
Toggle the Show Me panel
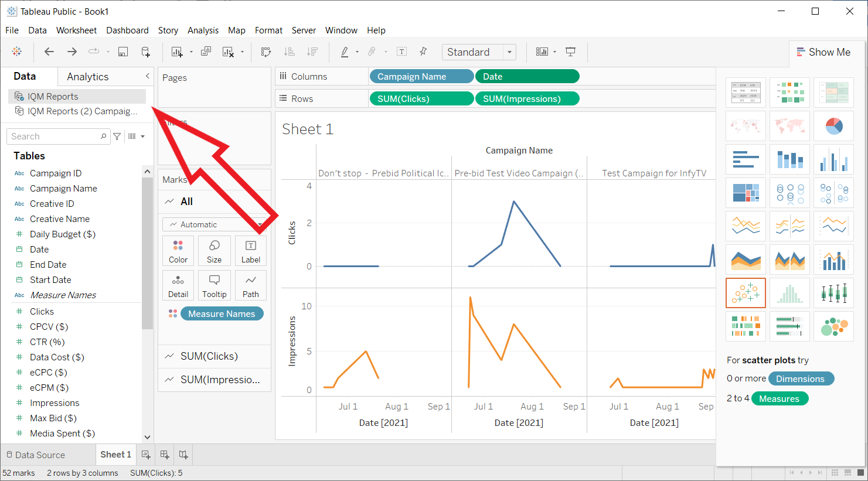pos(823,52)
